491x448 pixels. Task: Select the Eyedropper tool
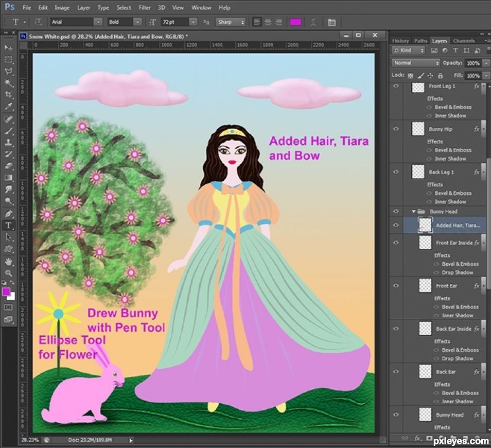pyautogui.click(x=8, y=107)
